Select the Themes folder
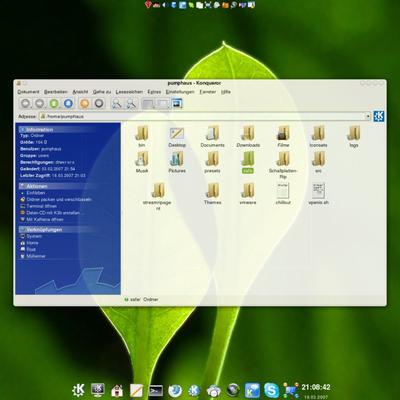Viewport: 400px width, 400px height. (x=212, y=193)
